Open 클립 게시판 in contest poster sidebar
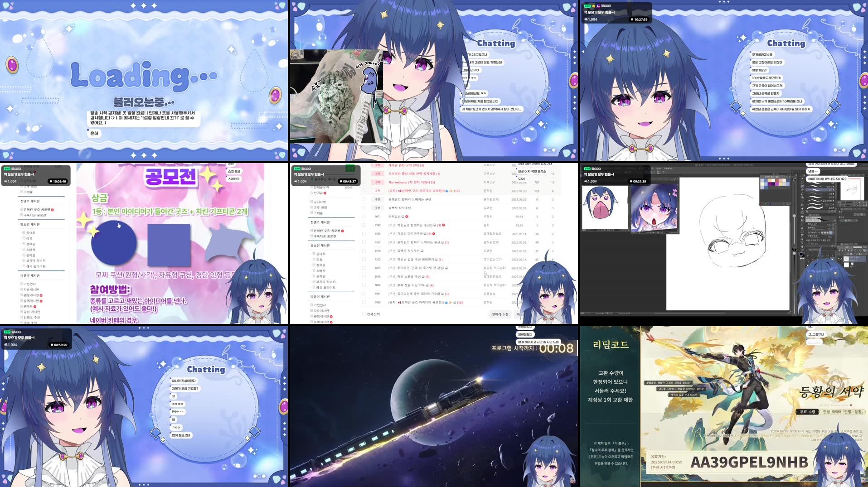Viewport: 868px width, 487px height. (32, 312)
